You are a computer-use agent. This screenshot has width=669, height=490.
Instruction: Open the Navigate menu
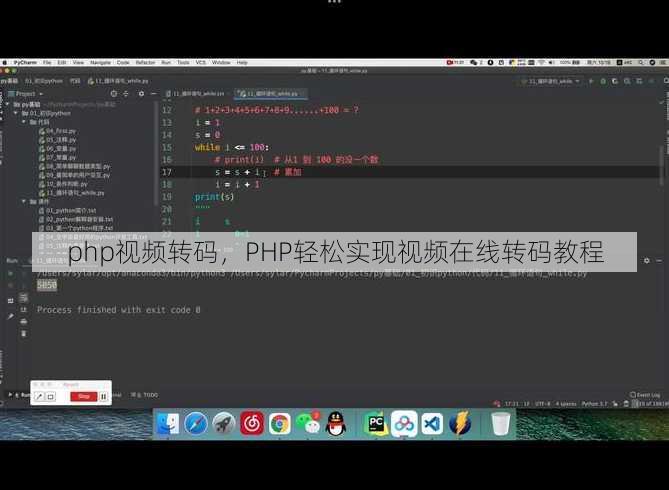pyautogui.click(x=100, y=62)
